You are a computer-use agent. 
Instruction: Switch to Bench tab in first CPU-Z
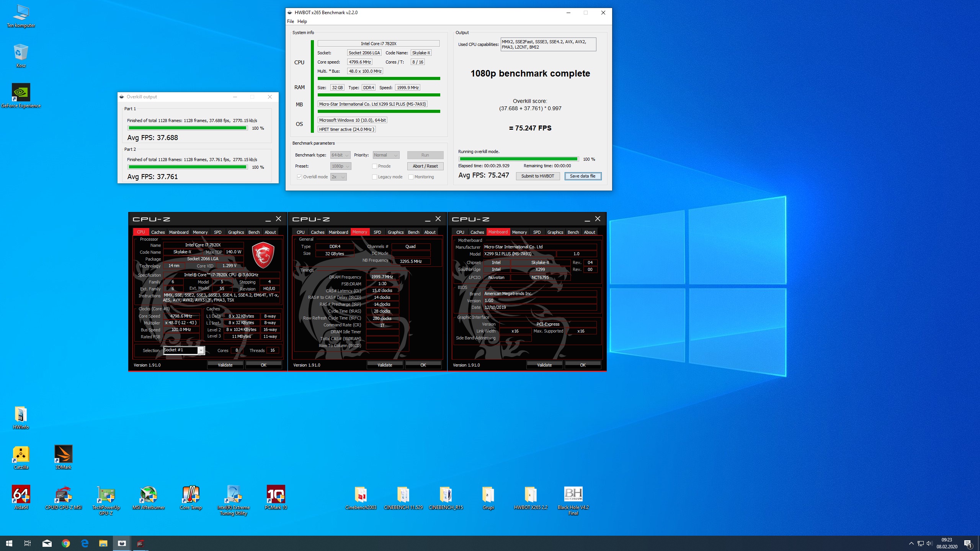[x=254, y=232]
